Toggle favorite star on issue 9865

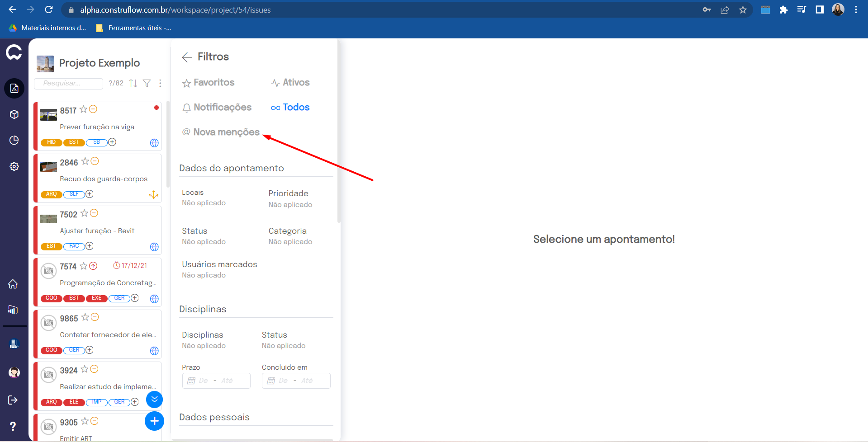coord(85,317)
